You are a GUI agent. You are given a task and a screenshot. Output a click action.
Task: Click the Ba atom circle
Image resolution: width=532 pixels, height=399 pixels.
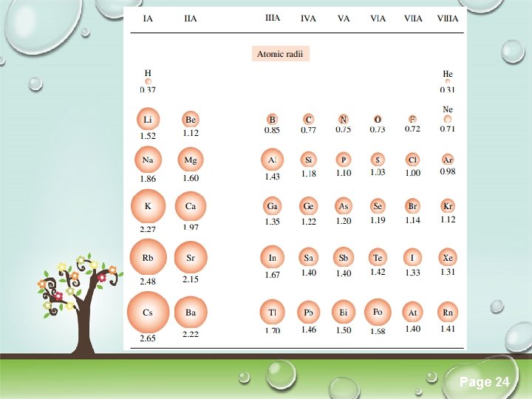pyautogui.click(x=191, y=312)
